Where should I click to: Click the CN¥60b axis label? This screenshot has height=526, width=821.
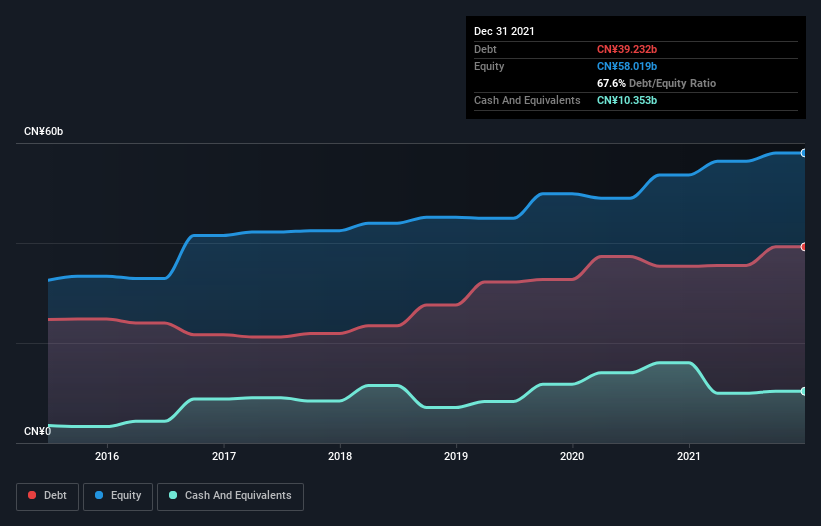pos(43,131)
